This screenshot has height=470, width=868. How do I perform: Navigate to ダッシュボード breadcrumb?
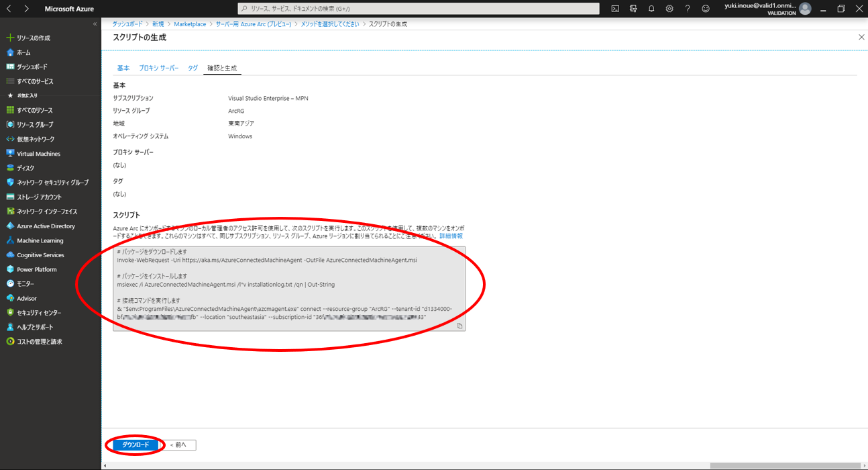[x=127, y=24]
